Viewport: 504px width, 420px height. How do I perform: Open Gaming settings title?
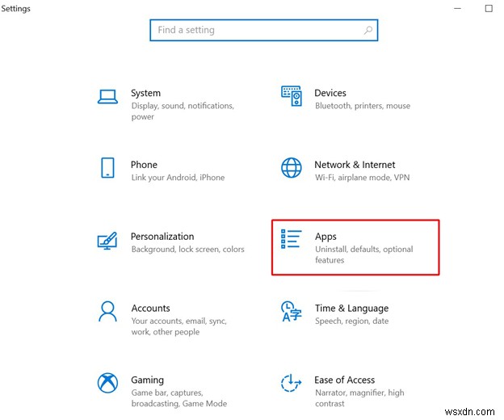pyautogui.click(x=148, y=380)
